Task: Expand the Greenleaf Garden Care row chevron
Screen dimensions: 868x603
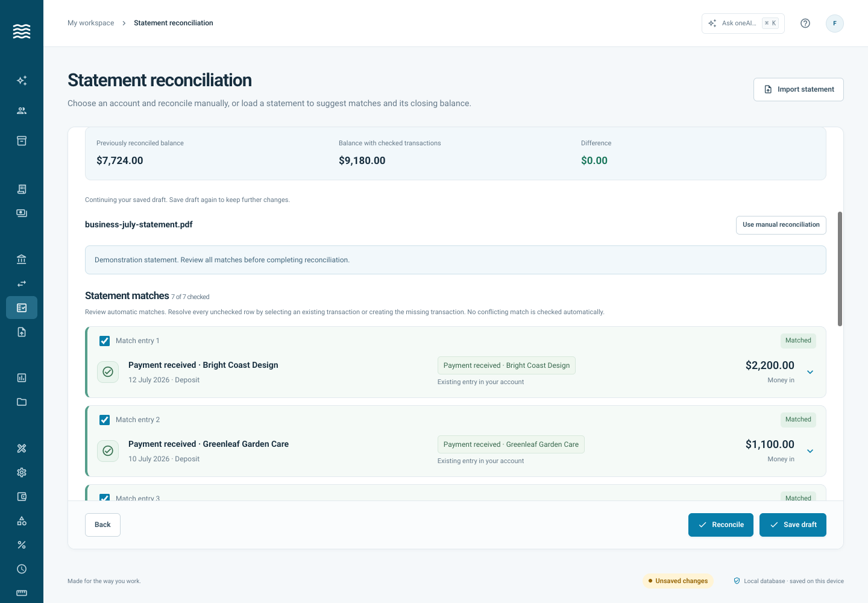Action: (810, 451)
